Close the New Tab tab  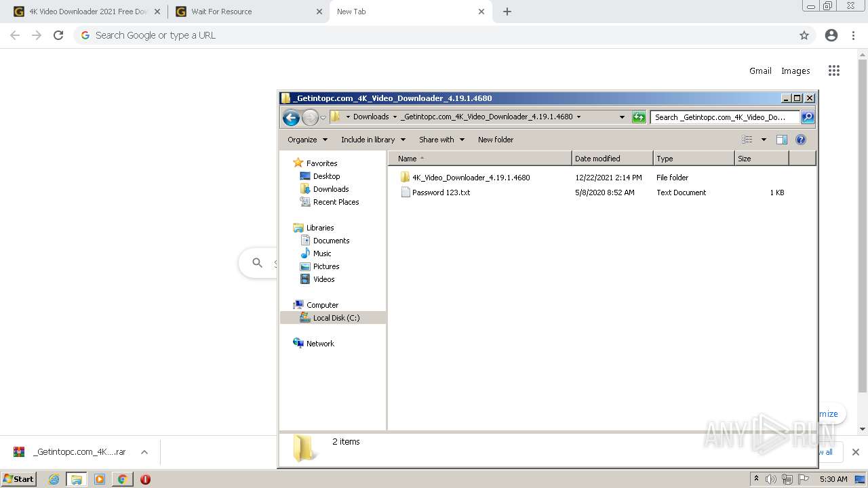(x=481, y=12)
